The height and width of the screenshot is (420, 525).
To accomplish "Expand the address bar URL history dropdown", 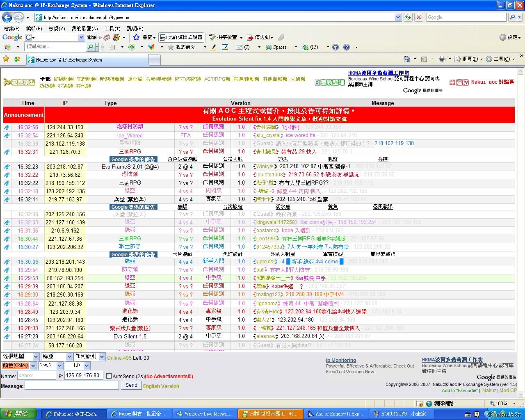I will pyautogui.click(x=398, y=17).
